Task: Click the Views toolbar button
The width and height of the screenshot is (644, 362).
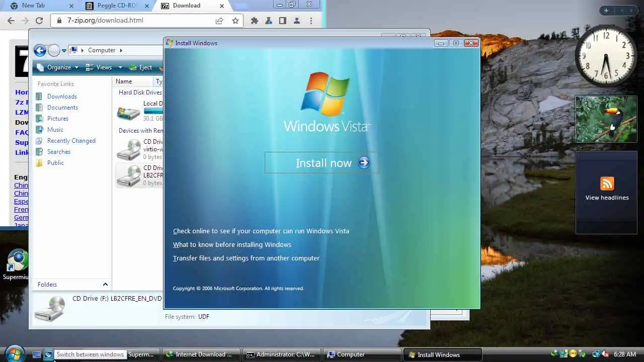Action: pos(100,67)
